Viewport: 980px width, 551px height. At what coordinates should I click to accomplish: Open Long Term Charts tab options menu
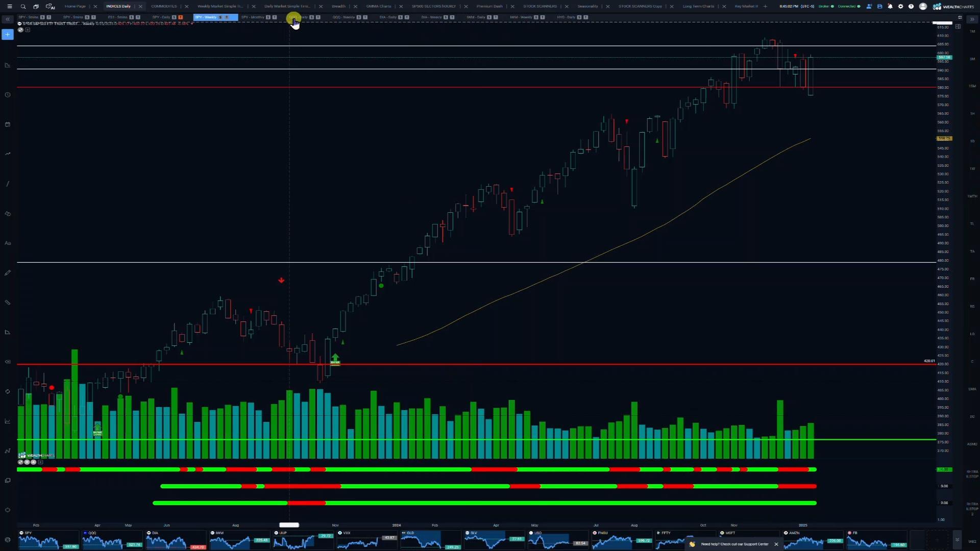[x=718, y=6]
